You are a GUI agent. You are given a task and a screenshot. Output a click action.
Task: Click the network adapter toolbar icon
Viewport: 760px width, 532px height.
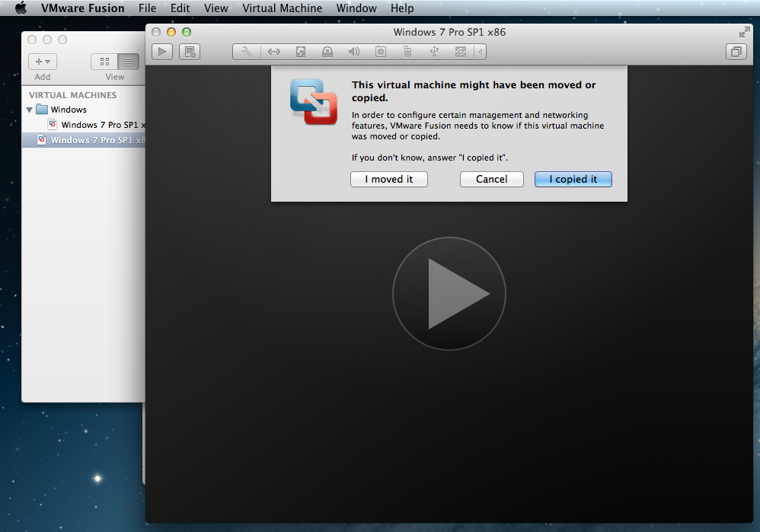pyautogui.click(x=274, y=52)
